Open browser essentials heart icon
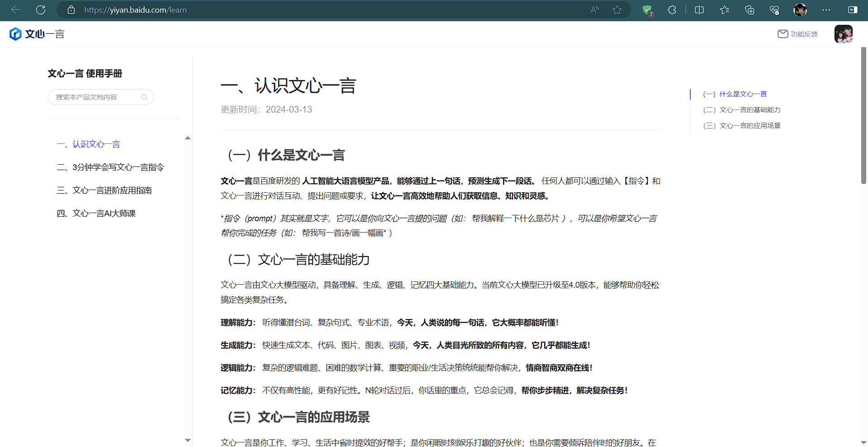This screenshot has width=868, height=447. (x=774, y=10)
